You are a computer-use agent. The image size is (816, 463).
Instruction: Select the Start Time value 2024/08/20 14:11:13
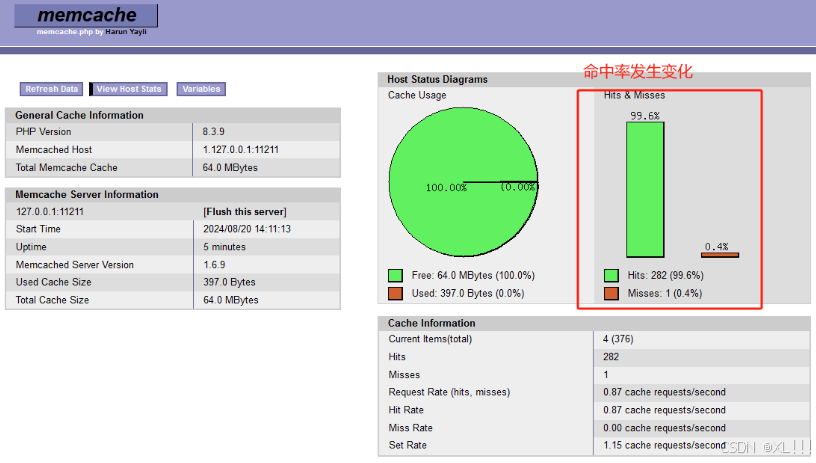tap(247, 229)
